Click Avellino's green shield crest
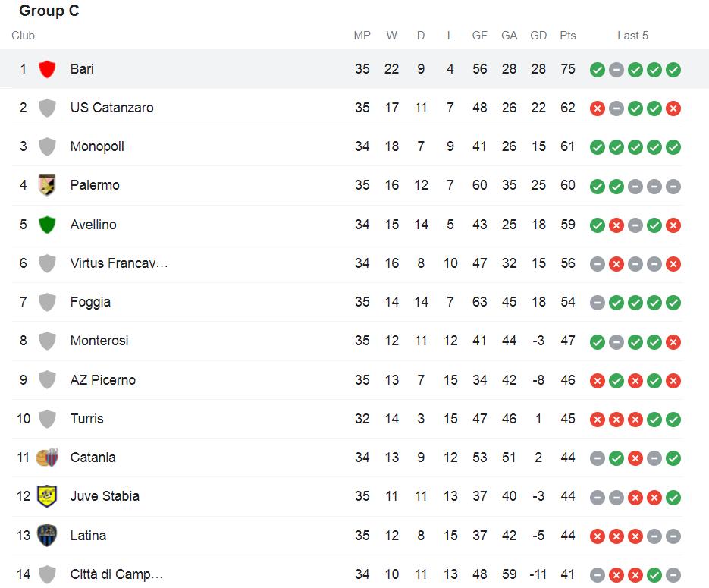 (x=47, y=225)
